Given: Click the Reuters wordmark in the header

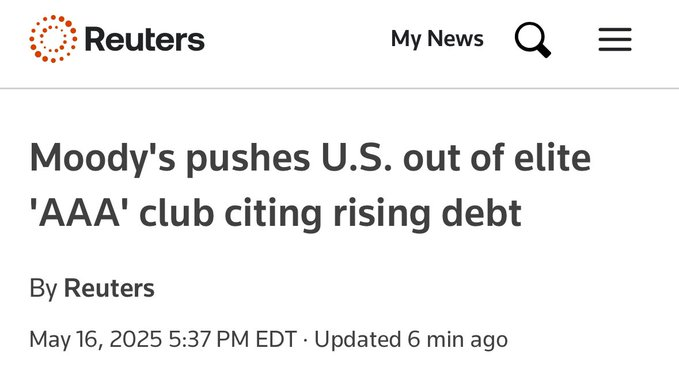Looking at the screenshot, I should pyautogui.click(x=145, y=39).
